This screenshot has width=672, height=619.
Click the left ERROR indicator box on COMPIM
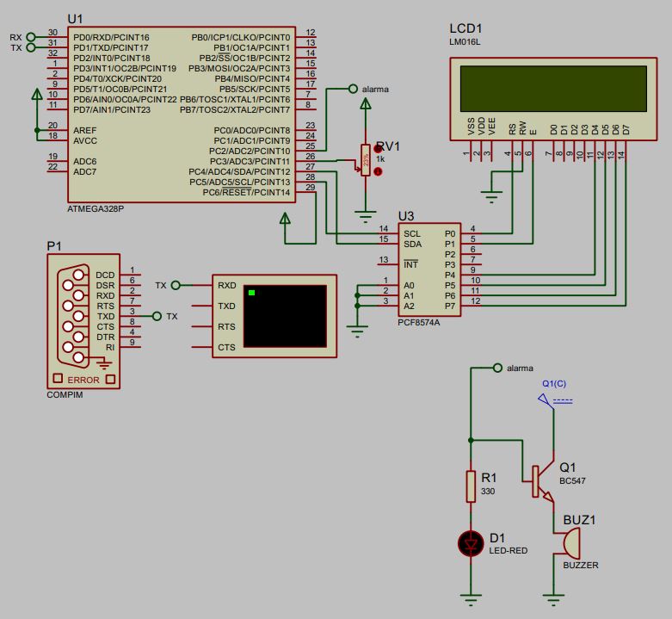click(x=58, y=379)
